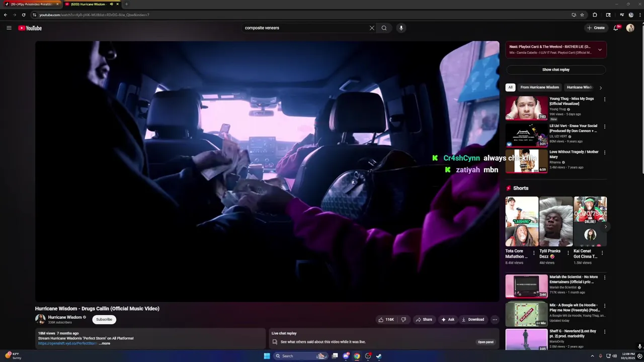This screenshot has width=644, height=362.
Task: Open menu for Kai Cenat short
Action: pyautogui.click(x=602, y=253)
